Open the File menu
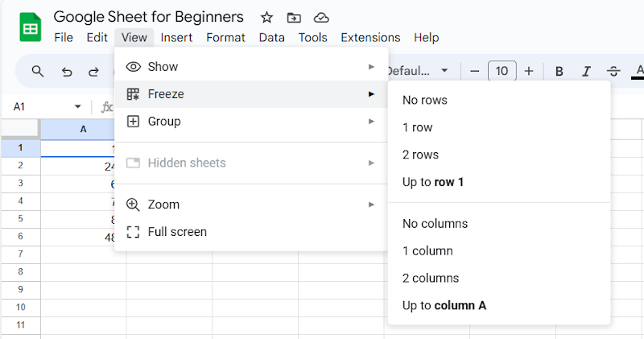 64,37
